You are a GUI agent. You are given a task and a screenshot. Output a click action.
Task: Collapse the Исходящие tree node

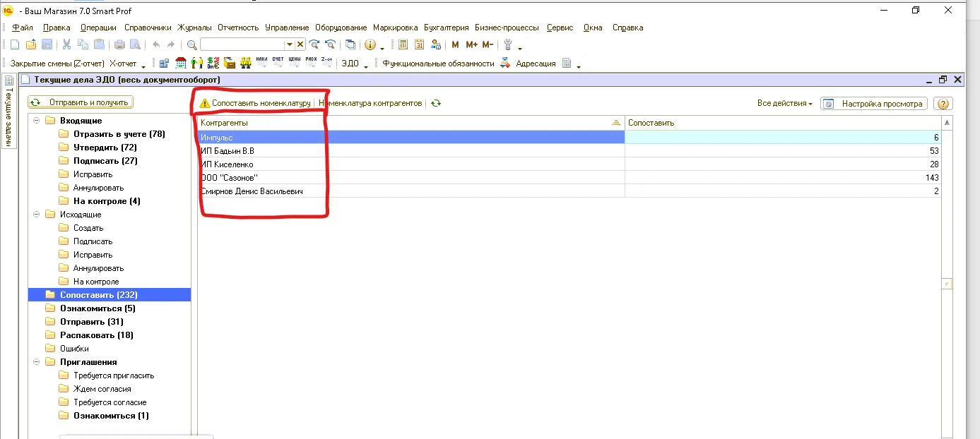tap(36, 215)
